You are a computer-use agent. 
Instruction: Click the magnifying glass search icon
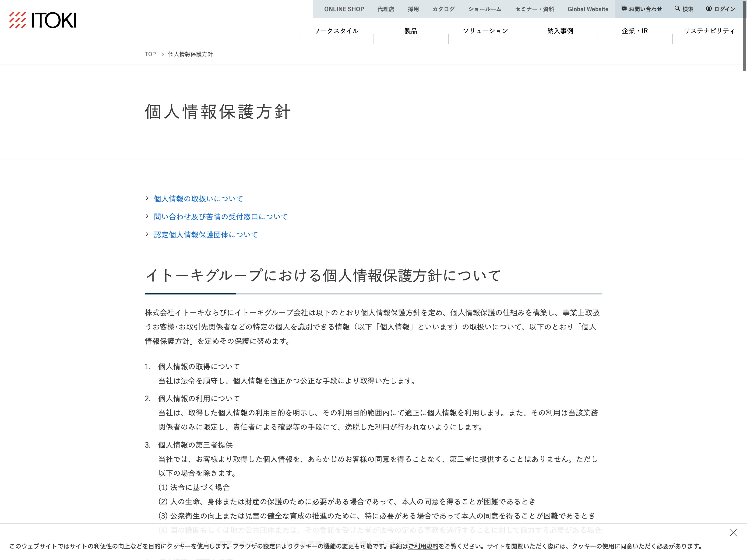click(677, 9)
